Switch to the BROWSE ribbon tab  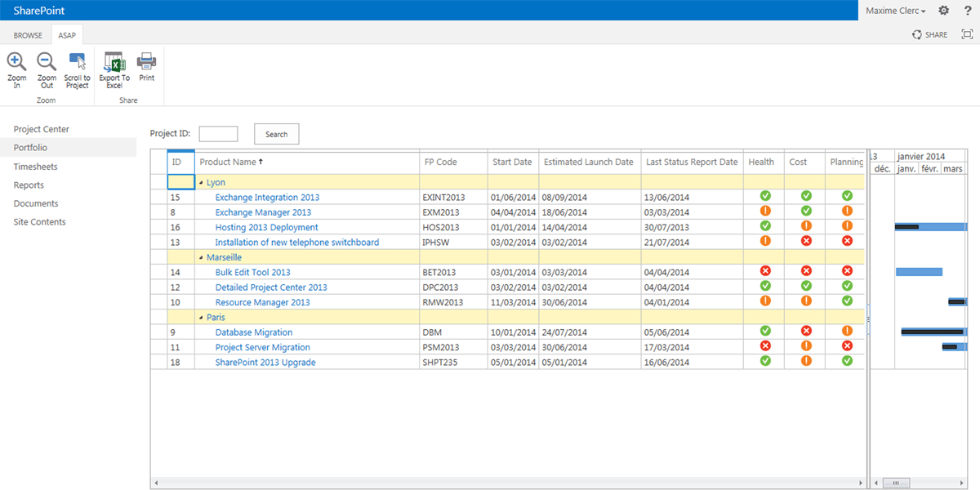[x=28, y=35]
